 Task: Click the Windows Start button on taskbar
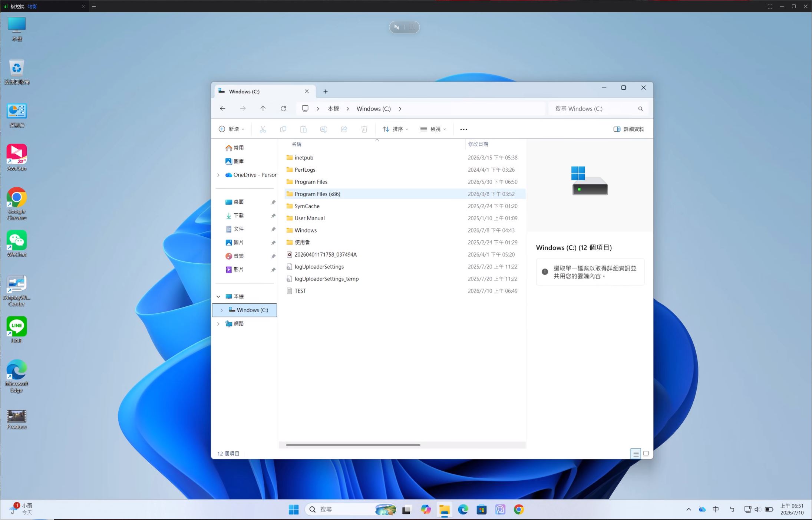pos(294,510)
